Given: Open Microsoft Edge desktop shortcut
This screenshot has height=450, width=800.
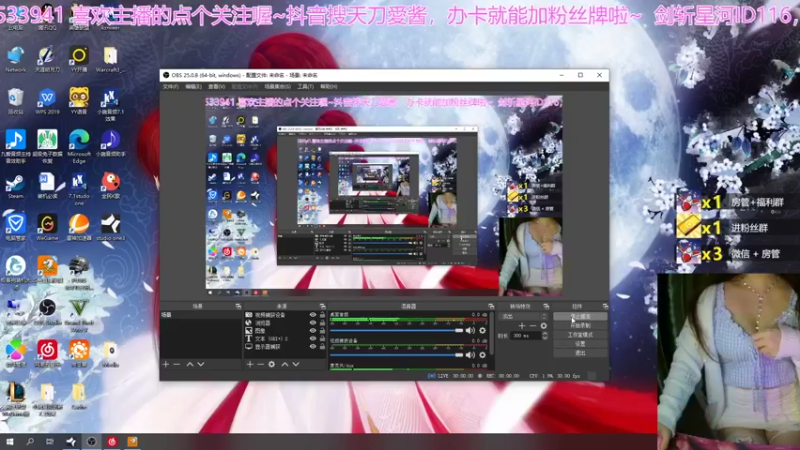Looking at the screenshot, I should click(x=79, y=146).
